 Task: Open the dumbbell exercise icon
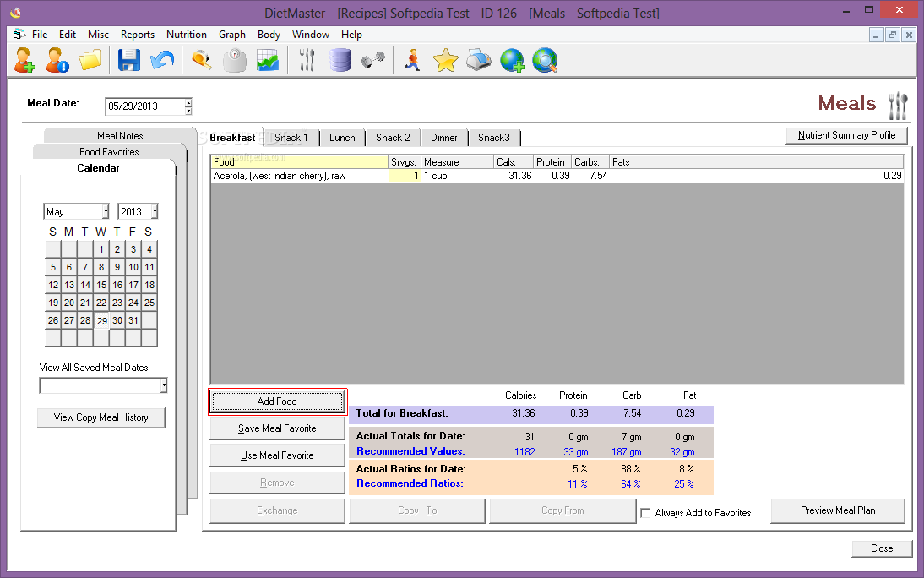tap(373, 60)
